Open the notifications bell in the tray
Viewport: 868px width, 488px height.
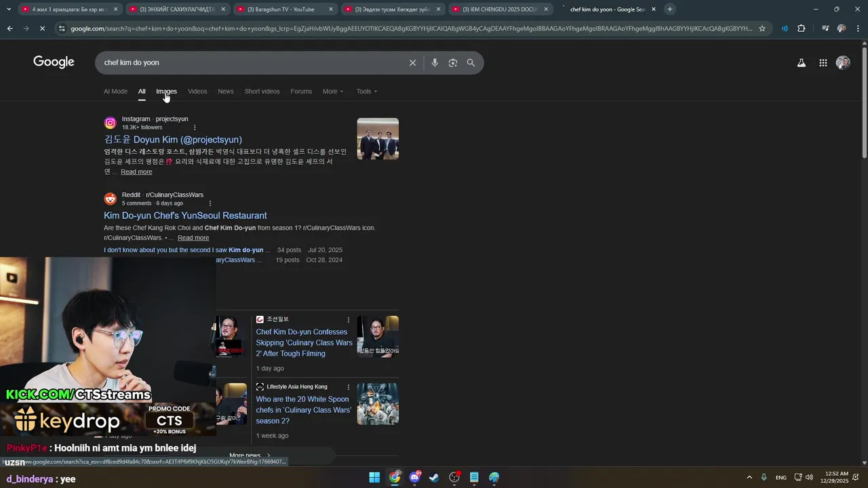(856, 477)
